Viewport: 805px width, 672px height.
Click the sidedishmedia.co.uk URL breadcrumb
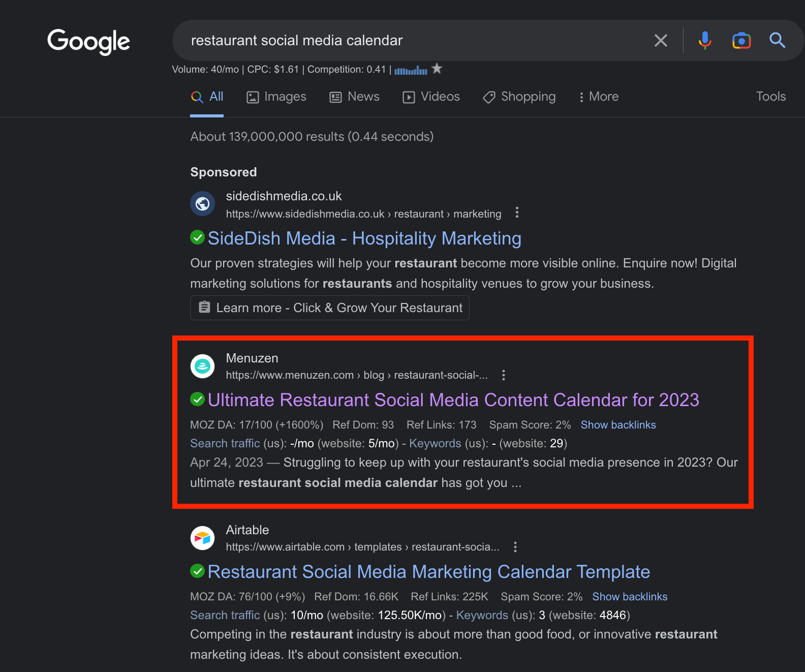[x=363, y=214]
